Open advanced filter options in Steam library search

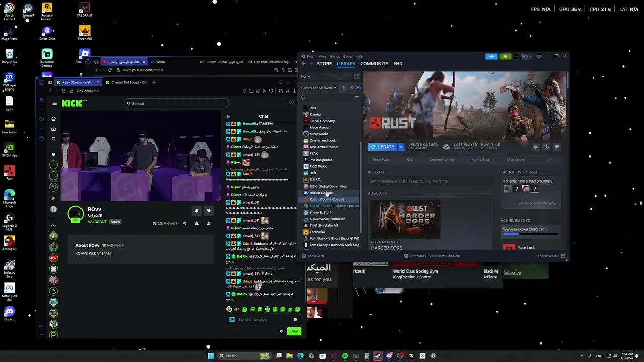coord(356,98)
